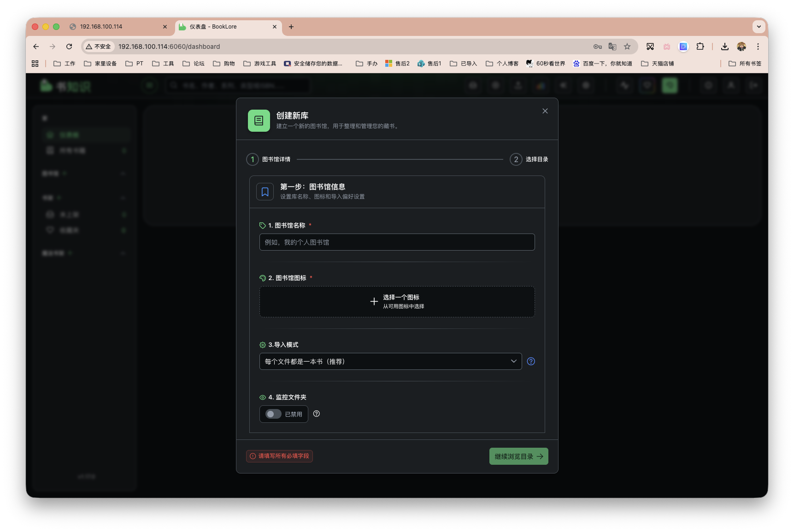The width and height of the screenshot is (794, 532).
Task: Open help icon next to the 监控文件夹 toggle
Action: click(x=316, y=414)
